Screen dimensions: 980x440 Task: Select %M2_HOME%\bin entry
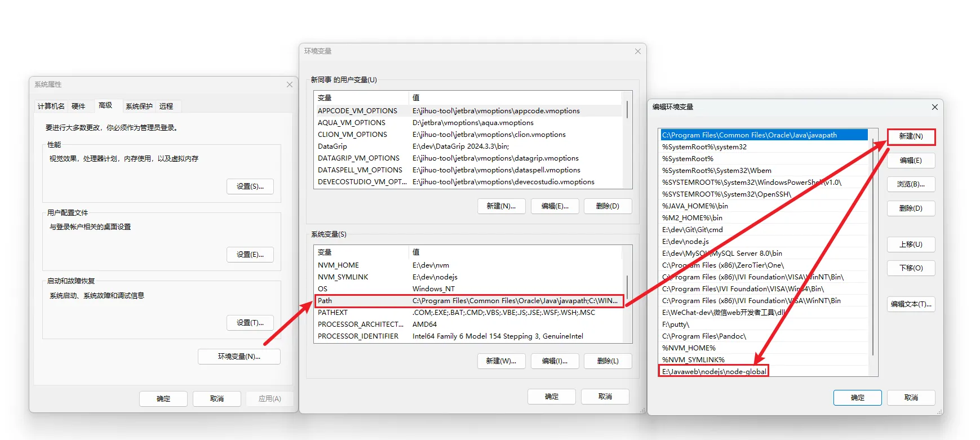click(764, 218)
